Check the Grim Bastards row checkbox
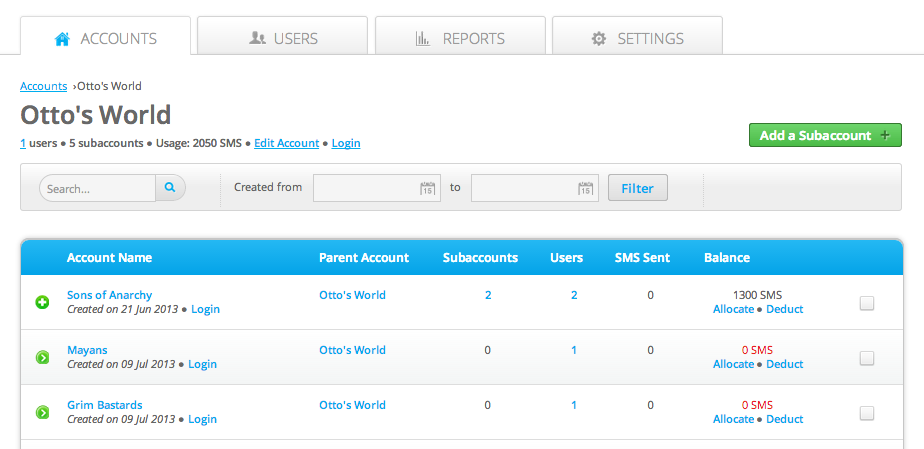924x449 pixels. coord(867,413)
